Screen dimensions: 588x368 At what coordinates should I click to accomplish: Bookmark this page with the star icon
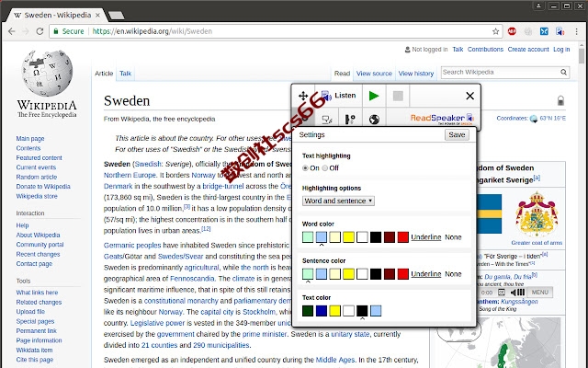(x=496, y=31)
